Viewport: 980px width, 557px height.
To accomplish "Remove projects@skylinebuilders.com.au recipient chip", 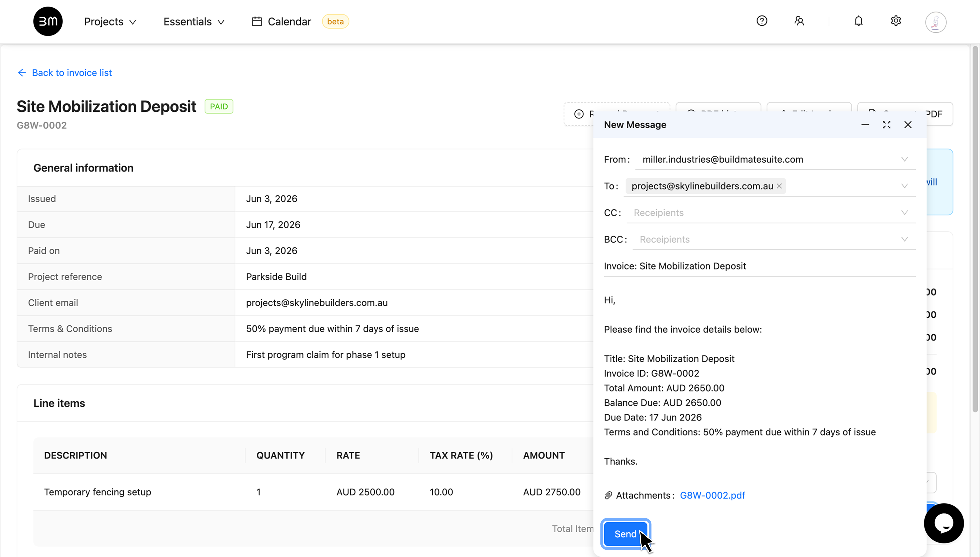I will (779, 186).
